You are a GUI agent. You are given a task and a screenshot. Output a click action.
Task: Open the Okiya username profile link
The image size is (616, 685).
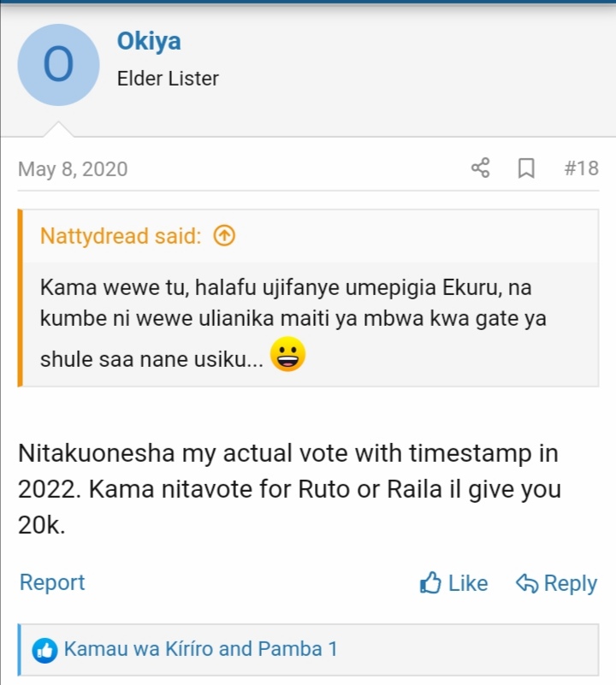click(x=149, y=41)
